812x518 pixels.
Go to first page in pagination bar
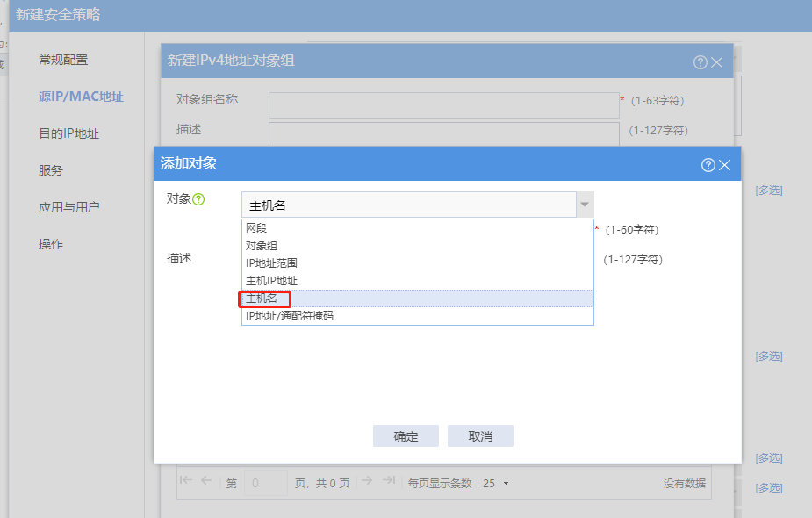click(x=185, y=480)
